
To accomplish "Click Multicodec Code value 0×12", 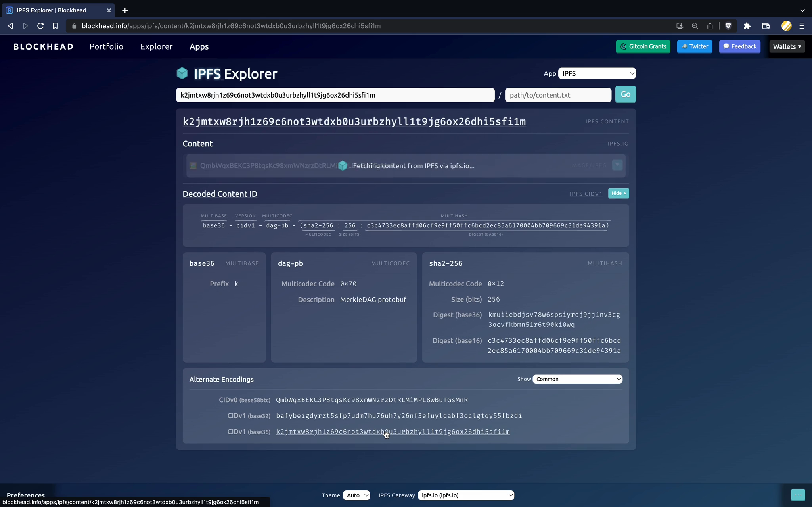I will pyautogui.click(x=496, y=284).
